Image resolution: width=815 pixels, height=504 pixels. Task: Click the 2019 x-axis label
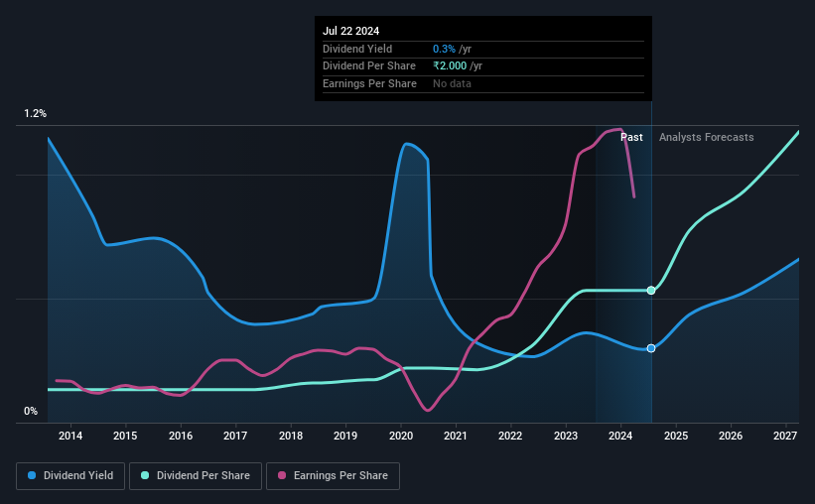click(345, 436)
